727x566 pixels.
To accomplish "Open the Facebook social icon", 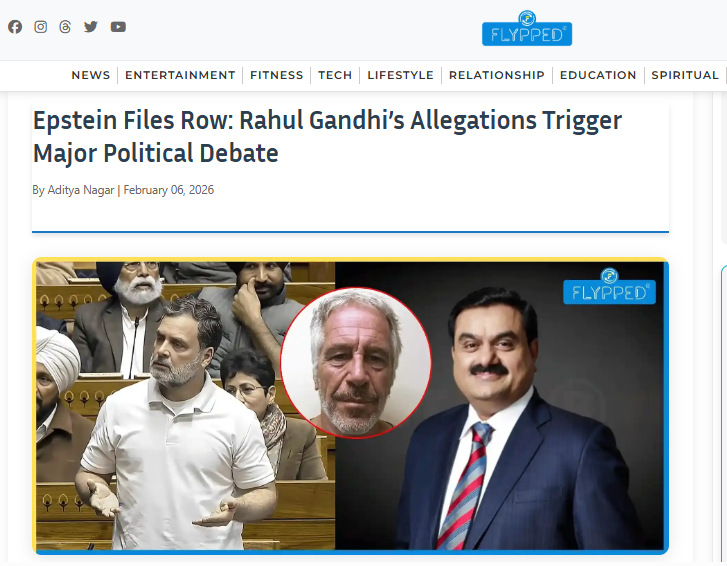I will [15, 27].
